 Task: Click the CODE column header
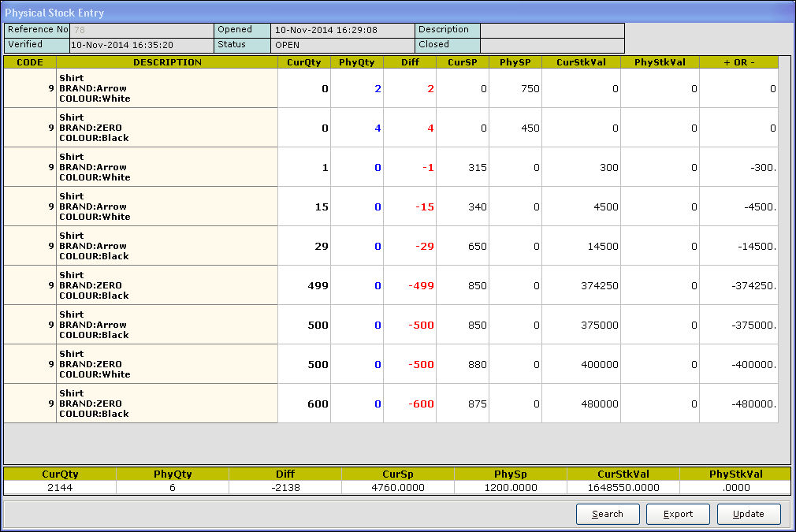[x=30, y=62]
